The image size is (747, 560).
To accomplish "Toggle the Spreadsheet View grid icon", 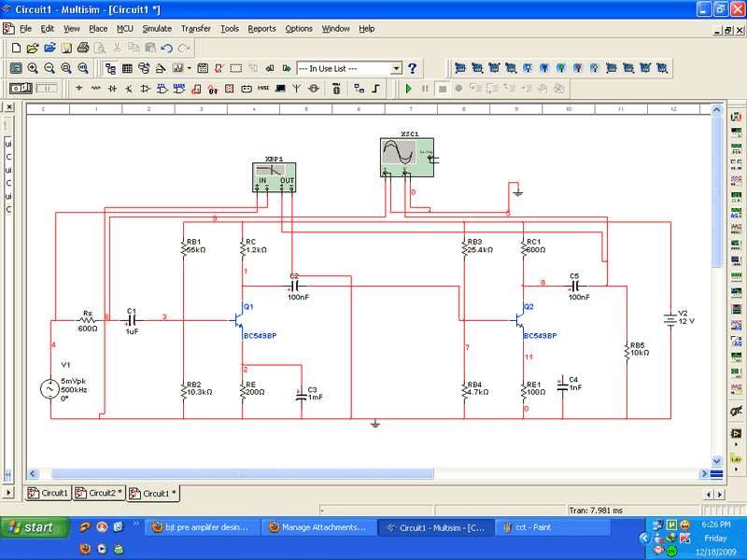I will [x=128, y=68].
